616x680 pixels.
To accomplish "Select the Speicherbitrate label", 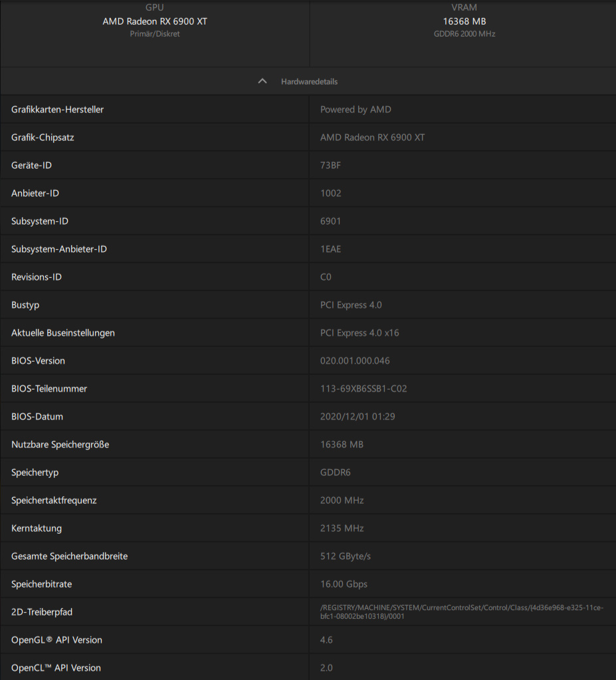I will 42,584.
